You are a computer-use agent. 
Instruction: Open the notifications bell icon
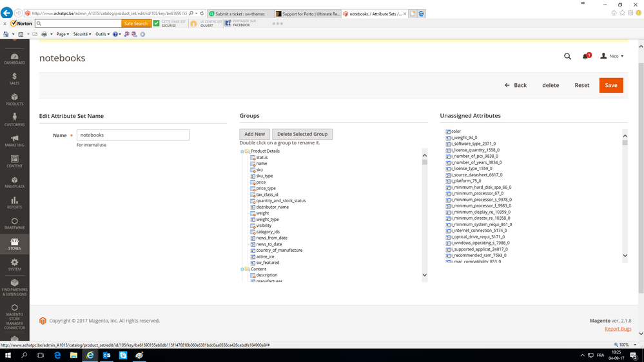coord(585,56)
